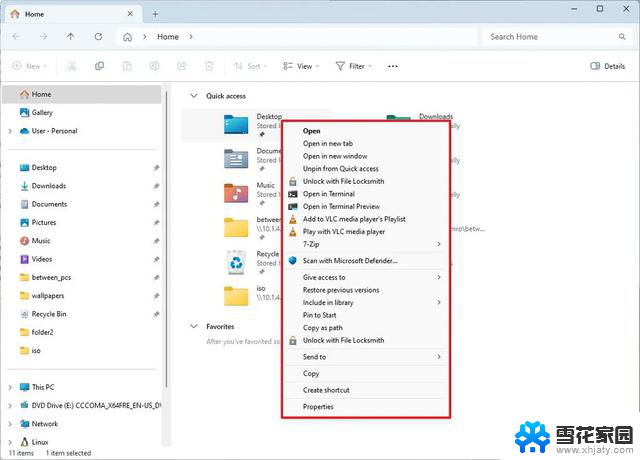
Task: Expand This PC in sidebar
Action: point(10,387)
